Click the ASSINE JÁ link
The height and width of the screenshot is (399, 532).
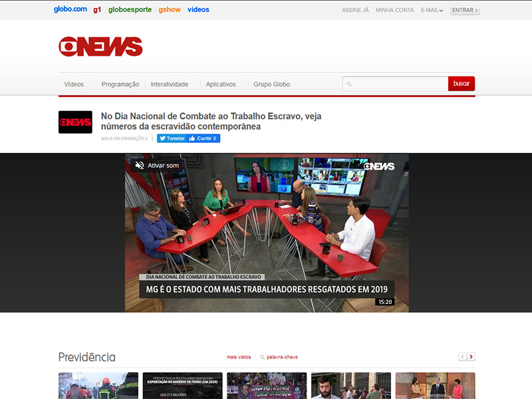(355, 10)
